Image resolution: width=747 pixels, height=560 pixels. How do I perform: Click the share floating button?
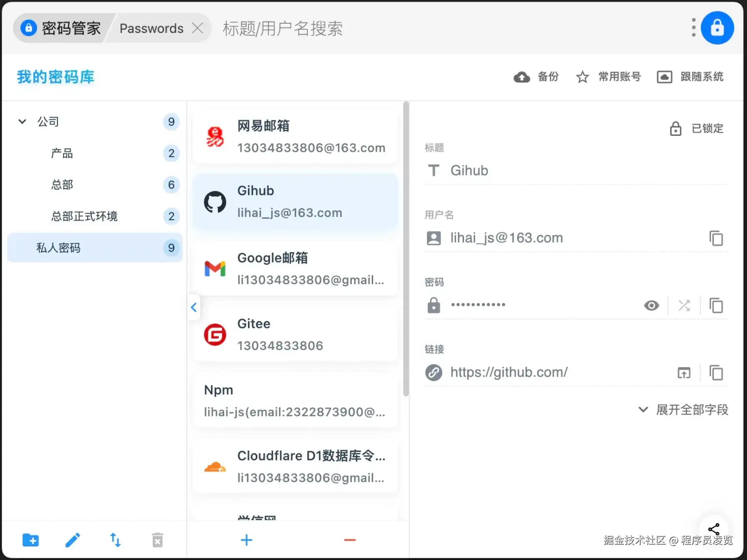(714, 529)
